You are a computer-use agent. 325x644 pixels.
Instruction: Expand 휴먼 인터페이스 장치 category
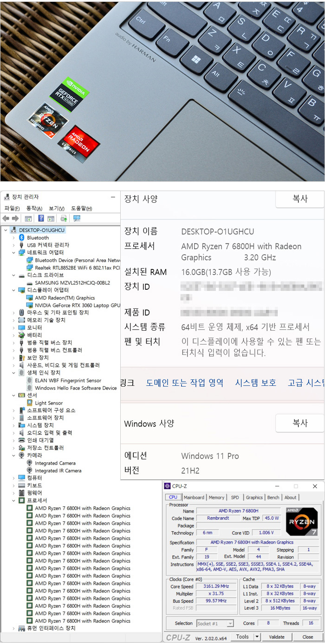tap(14, 628)
